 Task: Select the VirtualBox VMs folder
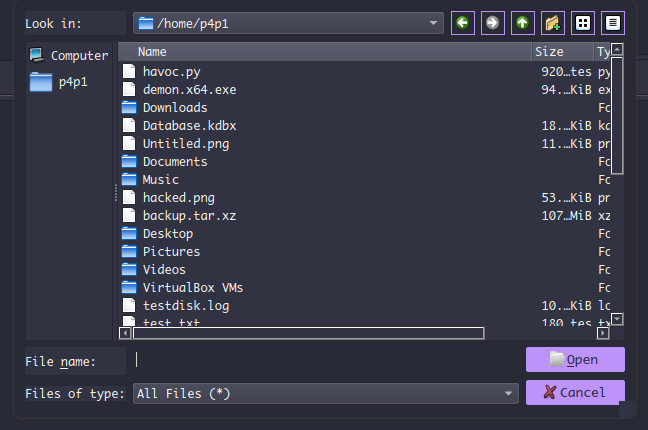(x=192, y=288)
